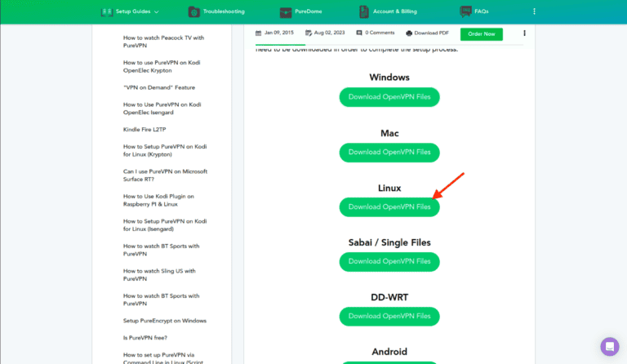
Task: Click the Jan 09, 2015 date text
Action: pos(278,33)
